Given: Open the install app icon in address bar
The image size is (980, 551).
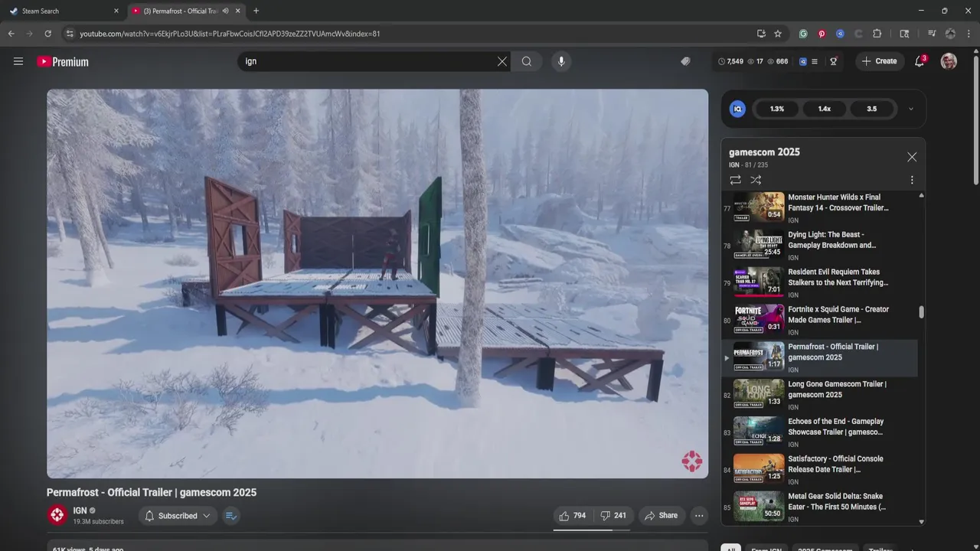Looking at the screenshot, I should pos(761,34).
